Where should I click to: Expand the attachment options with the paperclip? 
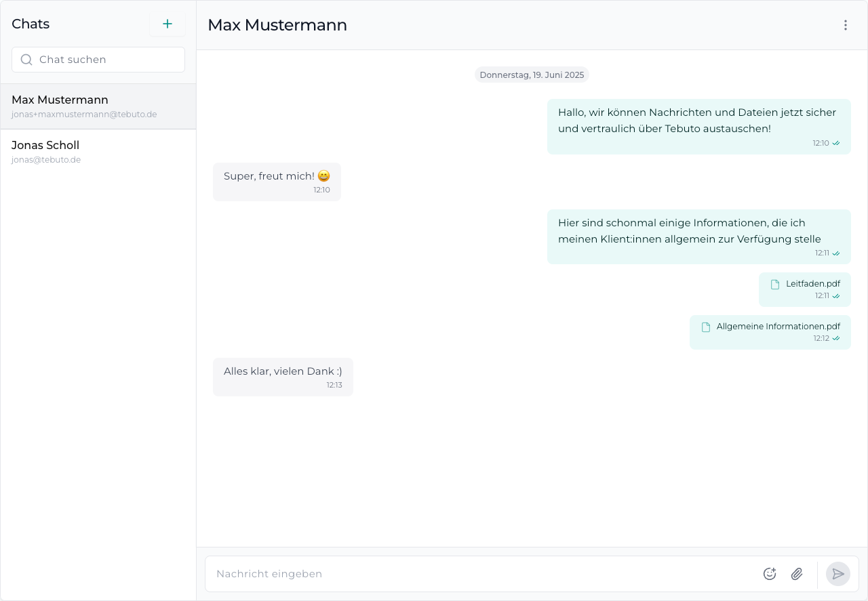797,574
